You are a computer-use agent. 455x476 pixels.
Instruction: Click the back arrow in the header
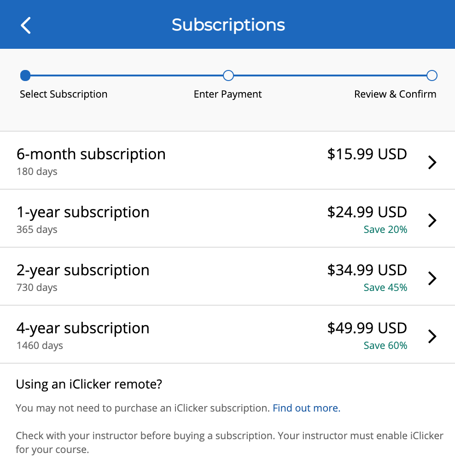pyautogui.click(x=25, y=25)
